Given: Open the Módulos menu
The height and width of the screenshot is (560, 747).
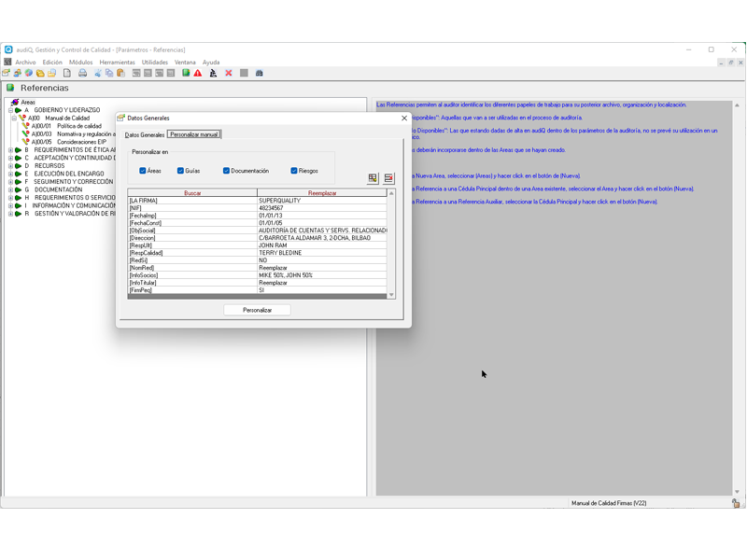Looking at the screenshot, I should point(81,63).
